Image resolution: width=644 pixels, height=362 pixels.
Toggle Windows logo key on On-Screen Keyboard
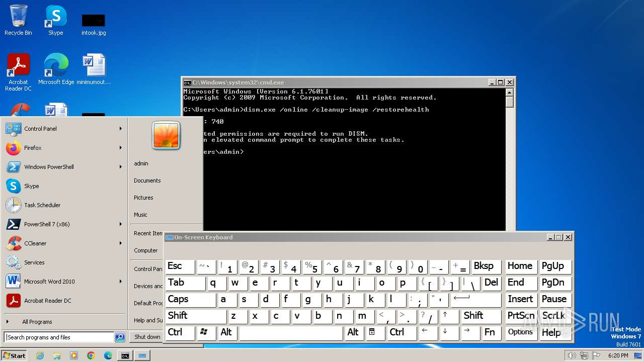click(x=206, y=333)
